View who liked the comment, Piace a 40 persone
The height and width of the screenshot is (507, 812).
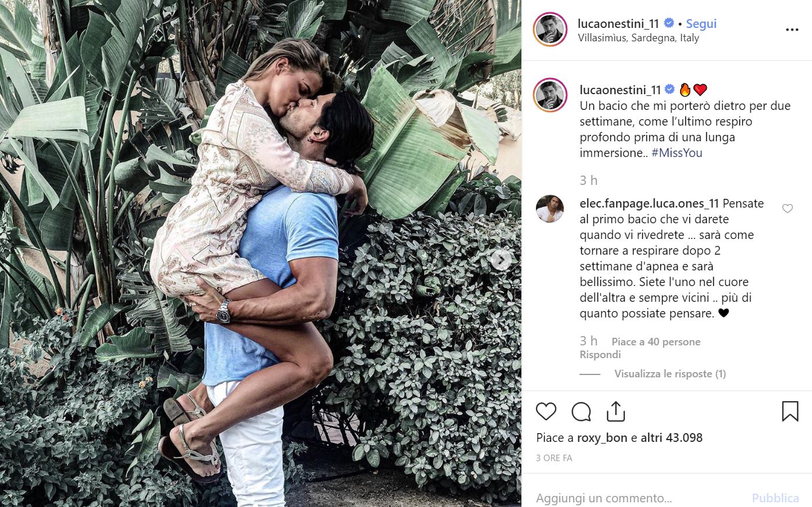[656, 342]
